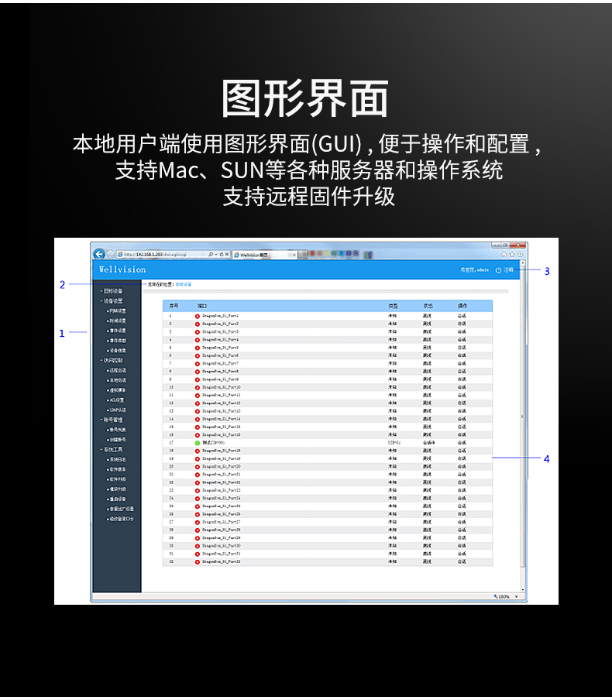Image resolution: width=612 pixels, height=700 pixels.
Task: Open LDAP认证 in the sidebar
Action: pos(118,410)
